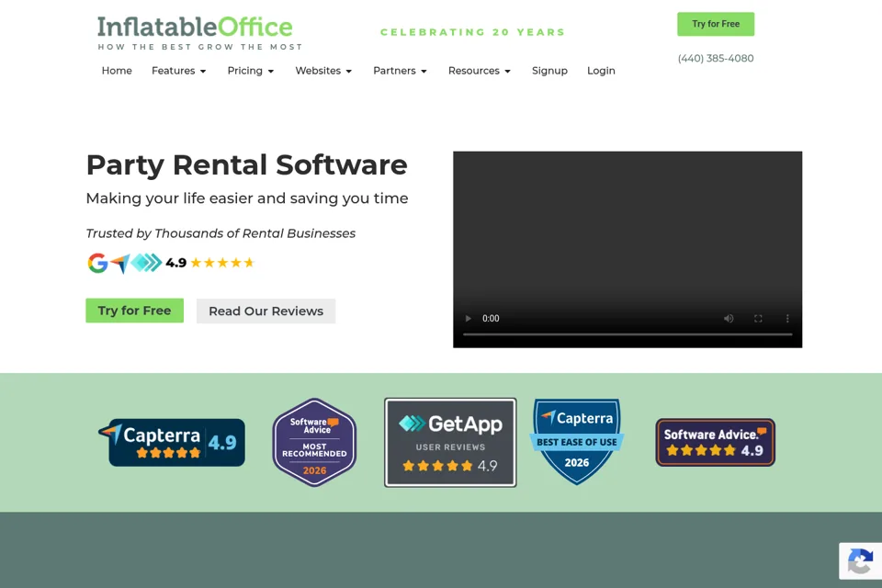
Task: Open the Capterra 4.9 rating badge
Action: tap(172, 442)
